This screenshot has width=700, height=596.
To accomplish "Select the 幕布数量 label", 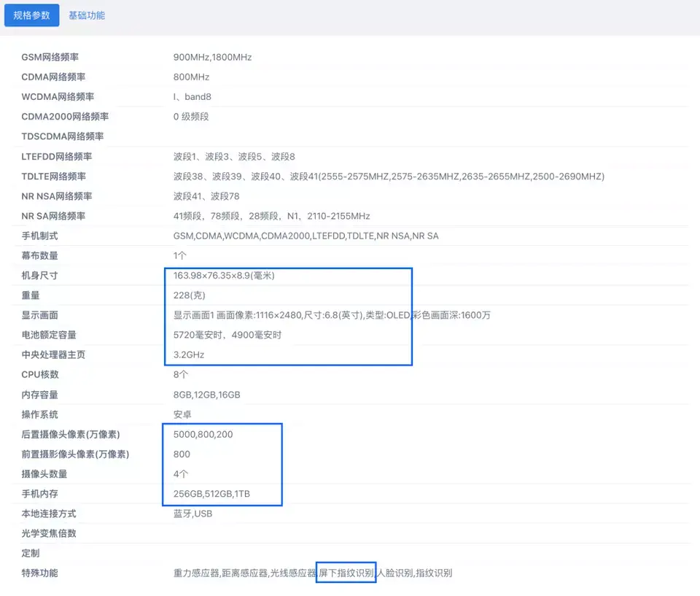I will coord(39,255).
